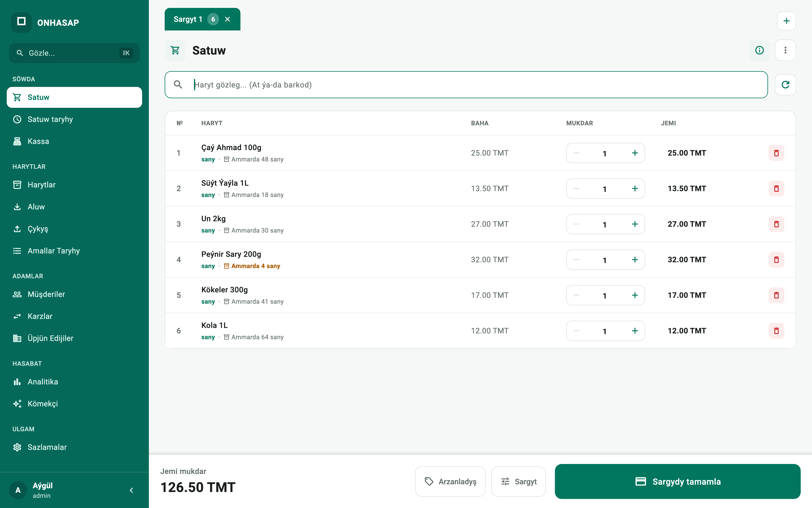812x508 pixels.
Task: Complete order with Sargydy tamamla
Action: 677,481
